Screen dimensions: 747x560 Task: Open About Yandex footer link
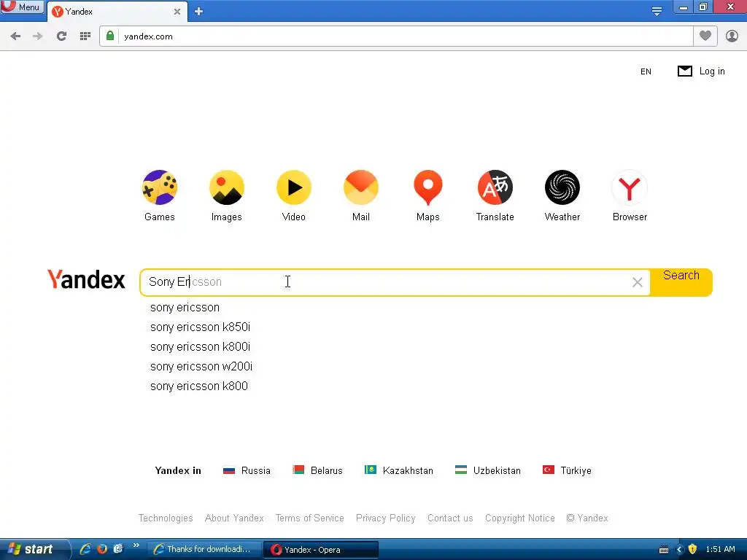point(234,518)
